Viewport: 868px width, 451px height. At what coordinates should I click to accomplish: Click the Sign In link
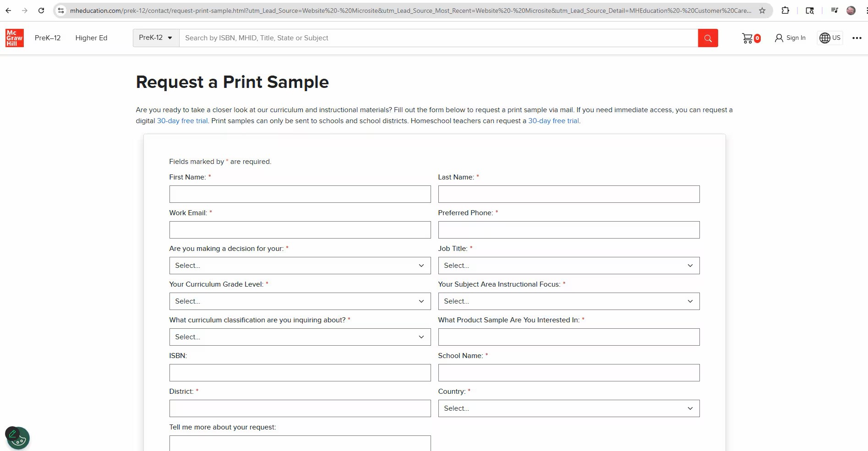790,38
